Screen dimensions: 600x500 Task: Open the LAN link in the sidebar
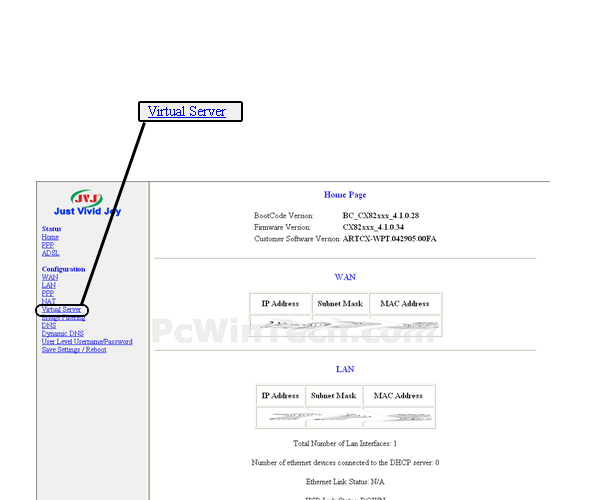pyautogui.click(x=49, y=285)
